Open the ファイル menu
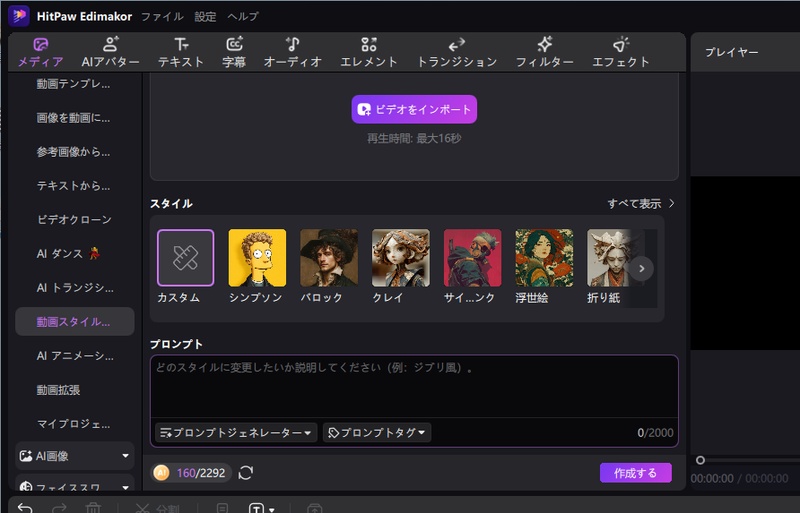This screenshot has height=513, width=800. (x=162, y=16)
